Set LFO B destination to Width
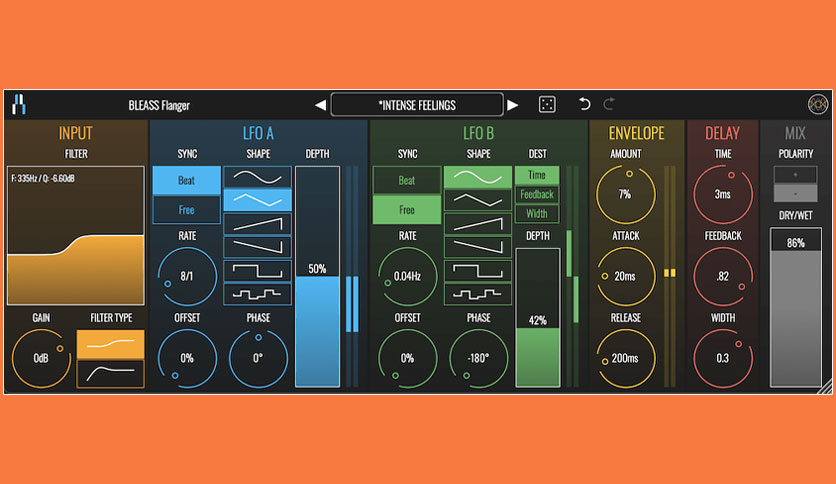 tap(537, 214)
